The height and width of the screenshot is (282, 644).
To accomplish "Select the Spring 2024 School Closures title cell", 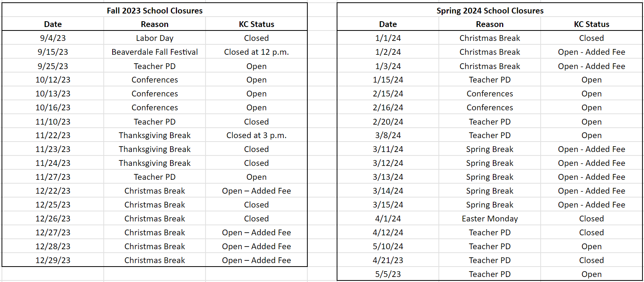I will coord(490,10).
